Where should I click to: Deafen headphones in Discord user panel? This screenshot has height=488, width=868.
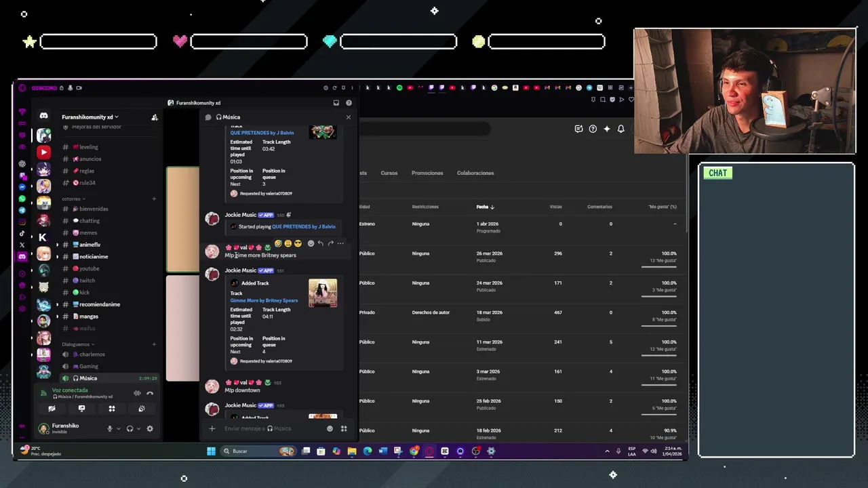click(130, 428)
